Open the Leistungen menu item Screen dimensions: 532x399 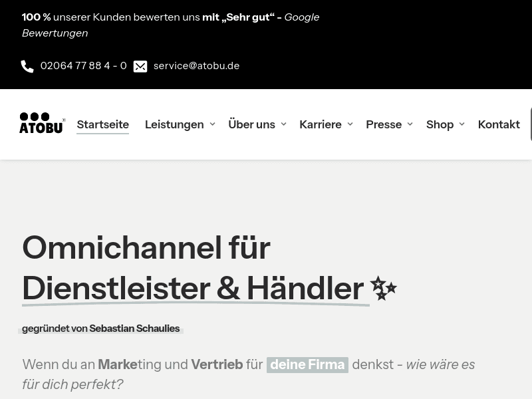pos(174,124)
